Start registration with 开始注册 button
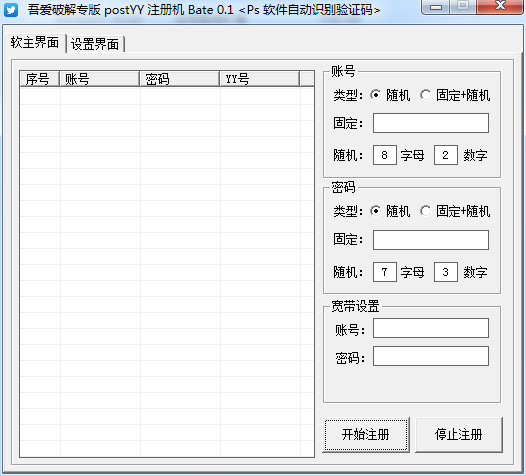Image resolution: width=526 pixels, height=476 pixels. (x=366, y=435)
